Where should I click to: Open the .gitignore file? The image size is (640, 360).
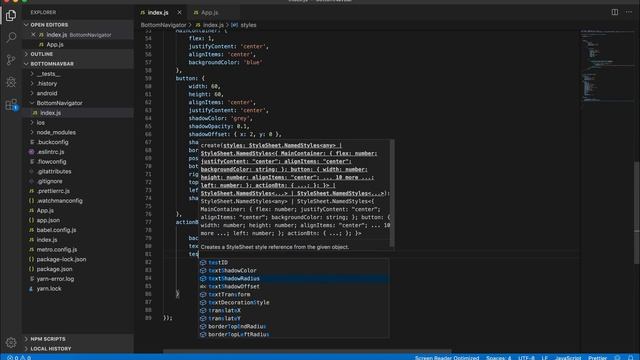tap(78, 181)
